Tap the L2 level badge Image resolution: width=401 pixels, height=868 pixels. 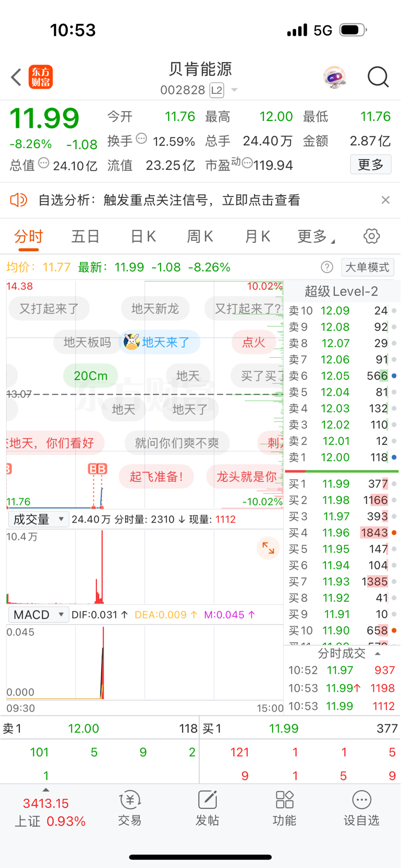tap(217, 90)
